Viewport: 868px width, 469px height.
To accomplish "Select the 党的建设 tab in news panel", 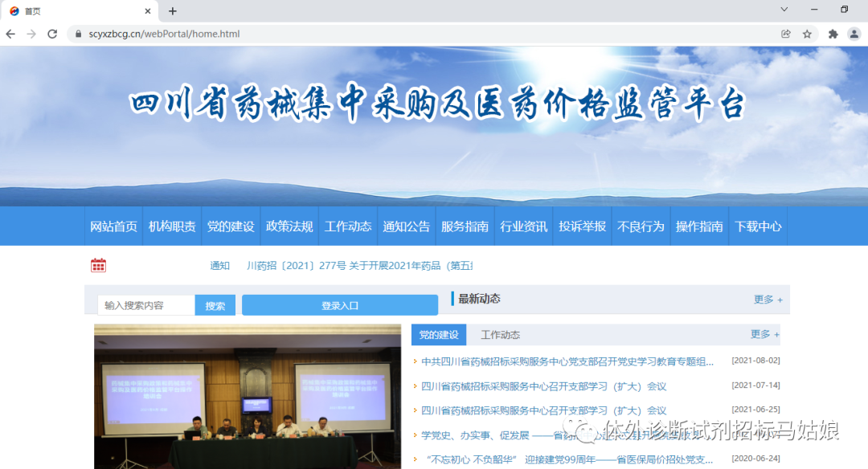I will (x=439, y=335).
